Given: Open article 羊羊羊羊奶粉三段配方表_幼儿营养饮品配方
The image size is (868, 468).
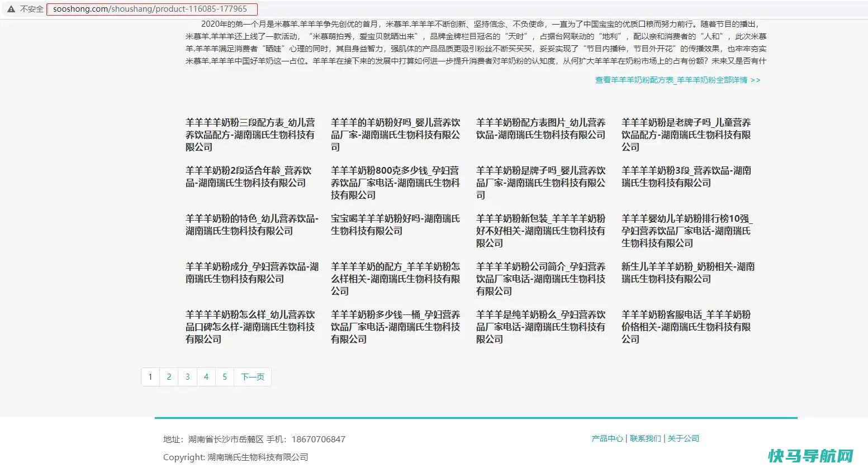Looking at the screenshot, I should [x=250, y=135].
